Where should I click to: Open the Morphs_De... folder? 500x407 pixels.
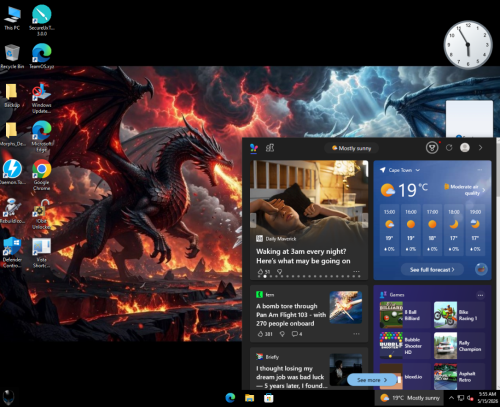coord(12,134)
